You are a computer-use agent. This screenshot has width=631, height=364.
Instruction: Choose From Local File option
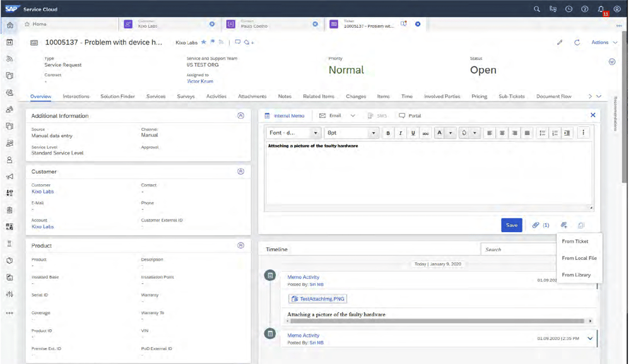[x=579, y=258]
